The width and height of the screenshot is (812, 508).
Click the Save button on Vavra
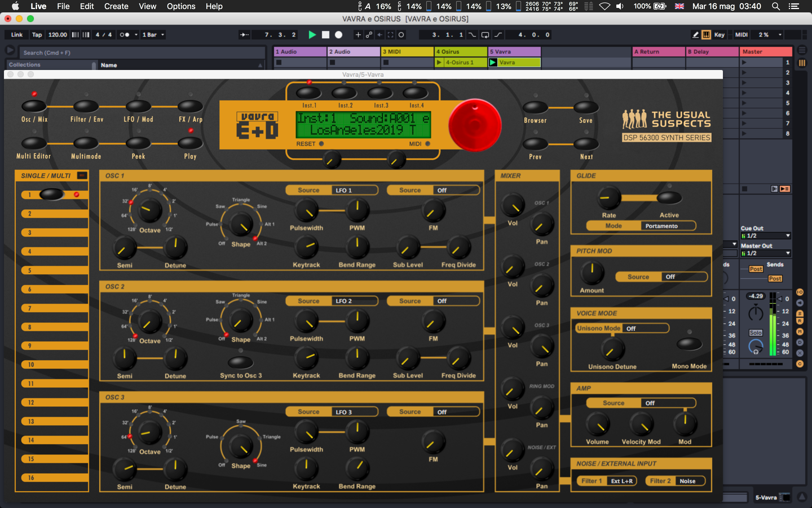(x=586, y=107)
